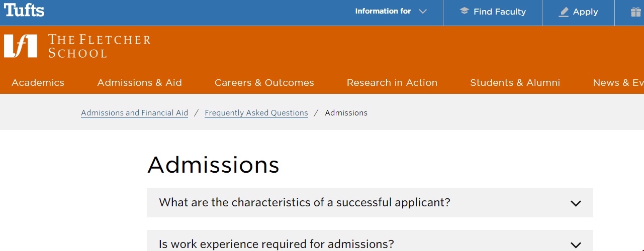Open the Admissions & Aid menu
The image size is (644, 251).
pyautogui.click(x=139, y=83)
